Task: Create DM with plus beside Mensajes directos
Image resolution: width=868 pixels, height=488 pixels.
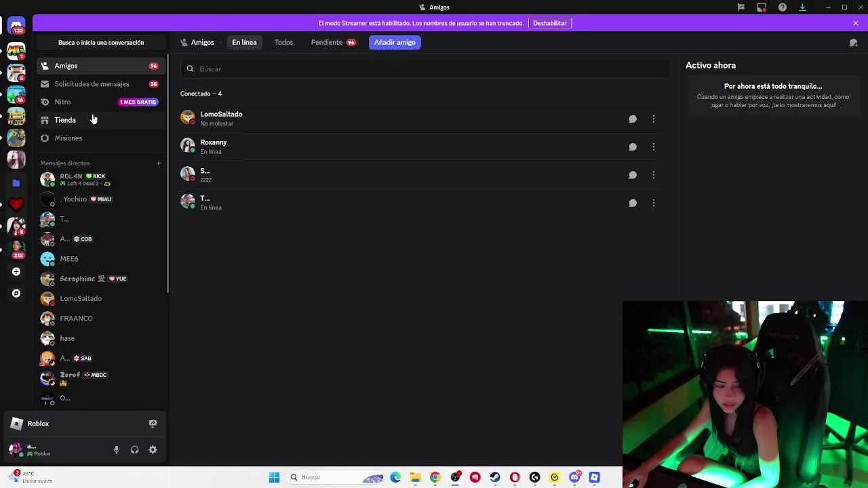Action: 159,163
